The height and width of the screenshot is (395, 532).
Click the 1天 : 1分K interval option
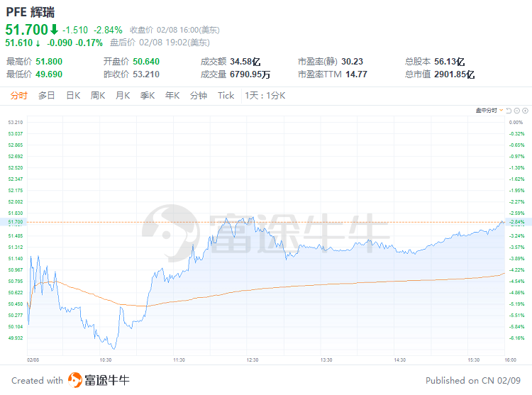point(265,96)
